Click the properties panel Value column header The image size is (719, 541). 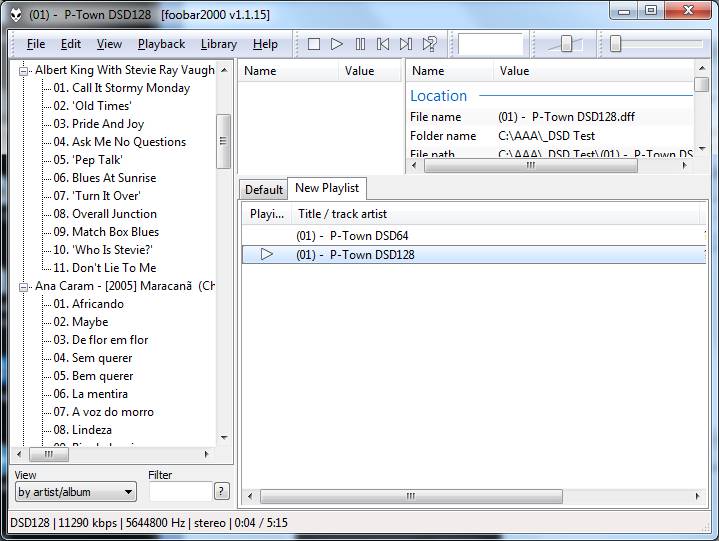click(594, 71)
